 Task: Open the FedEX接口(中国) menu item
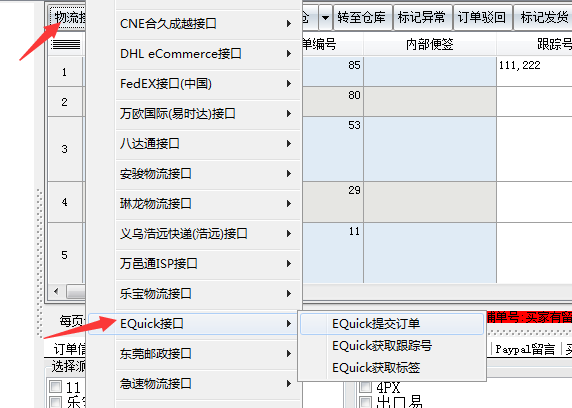[x=208, y=84]
